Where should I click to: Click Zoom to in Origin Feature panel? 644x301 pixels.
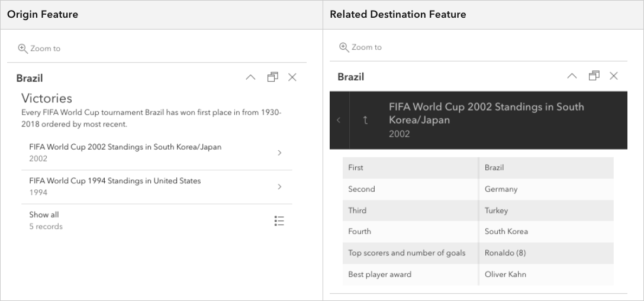pos(39,48)
